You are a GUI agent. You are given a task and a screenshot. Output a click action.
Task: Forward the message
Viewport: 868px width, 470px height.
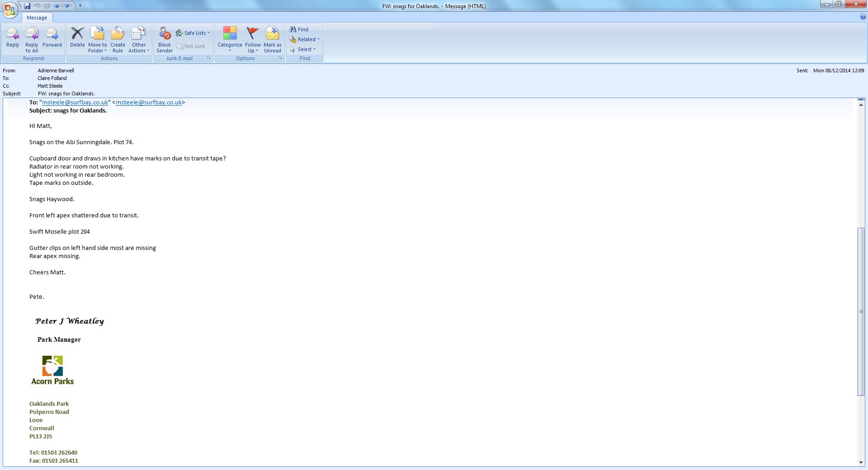tap(52, 38)
